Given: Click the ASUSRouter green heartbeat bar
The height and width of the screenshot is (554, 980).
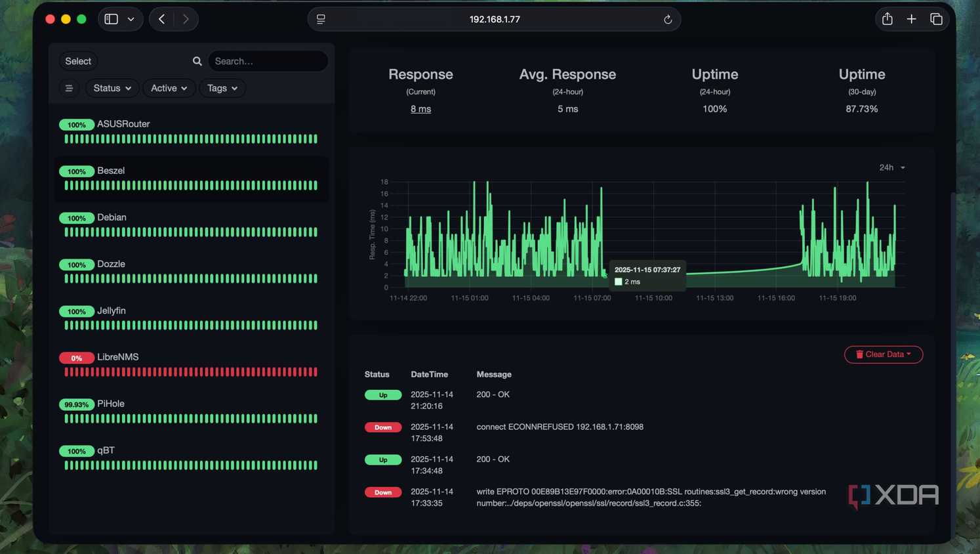Looking at the screenshot, I should (191, 139).
